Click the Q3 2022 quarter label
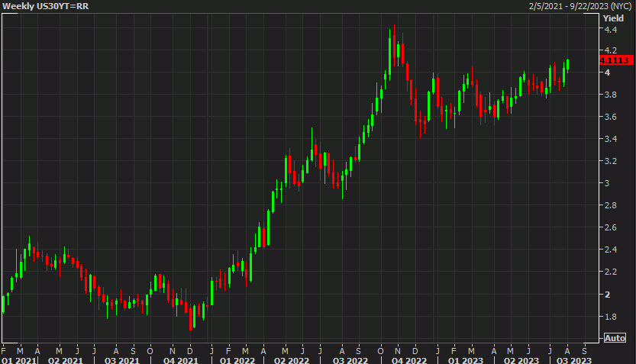This screenshot has width=636, height=364. [x=350, y=360]
